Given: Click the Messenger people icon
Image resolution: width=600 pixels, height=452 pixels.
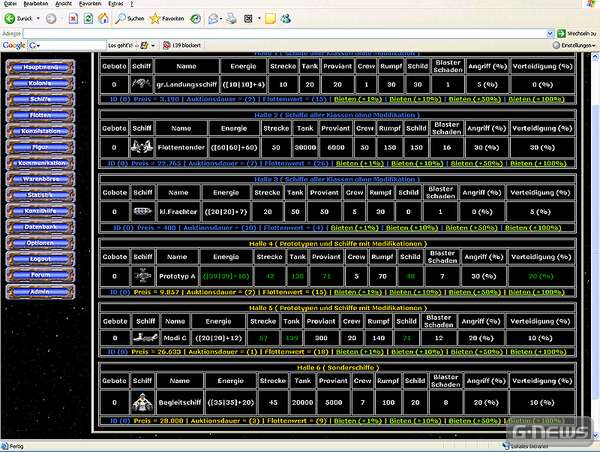Looking at the screenshot, I should 285,18.
